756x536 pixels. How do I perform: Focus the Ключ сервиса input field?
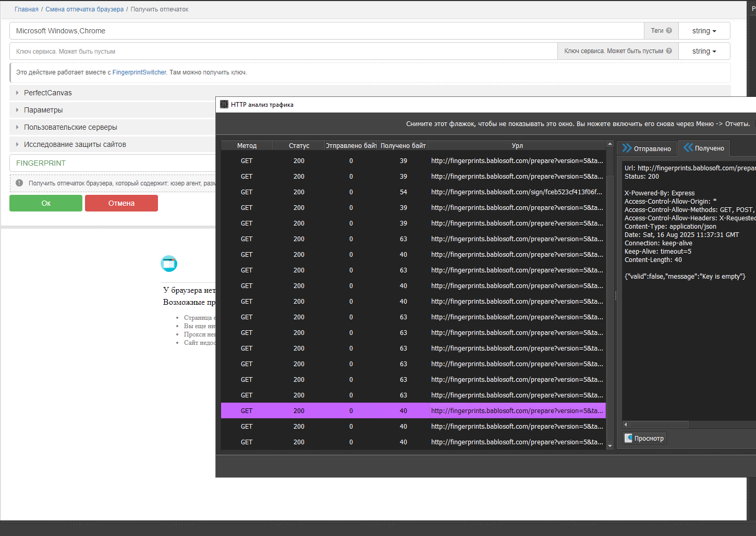pos(282,51)
